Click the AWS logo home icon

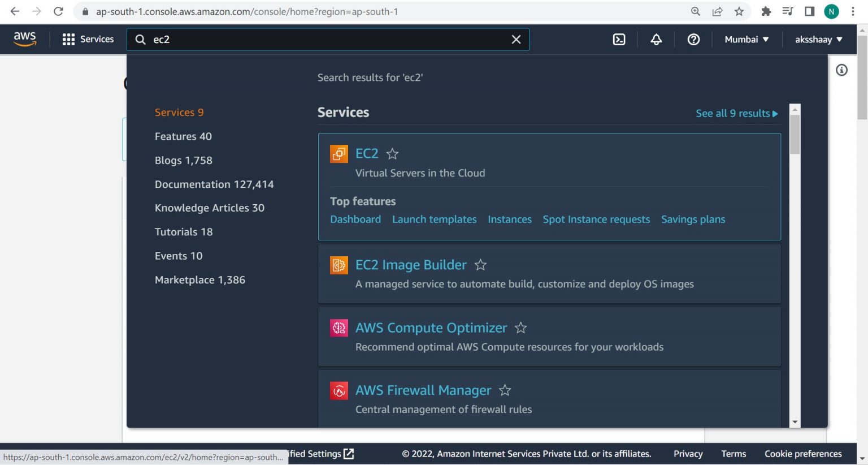coord(25,39)
